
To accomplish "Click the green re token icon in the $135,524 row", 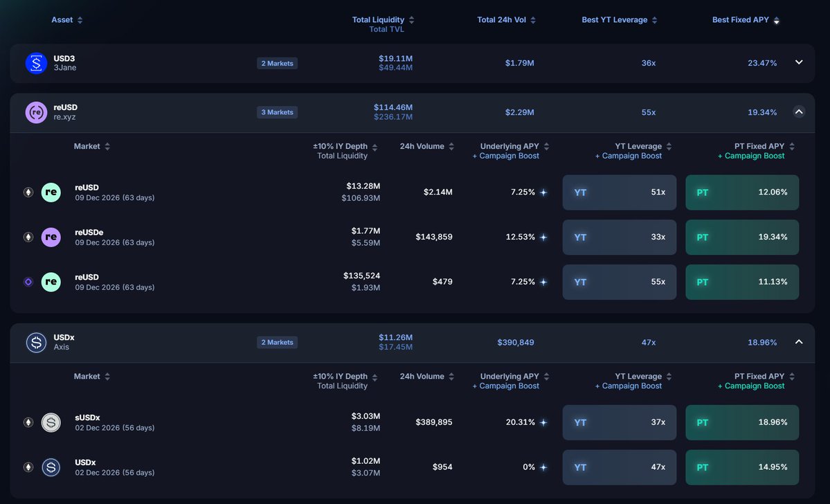I will (x=51, y=282).
